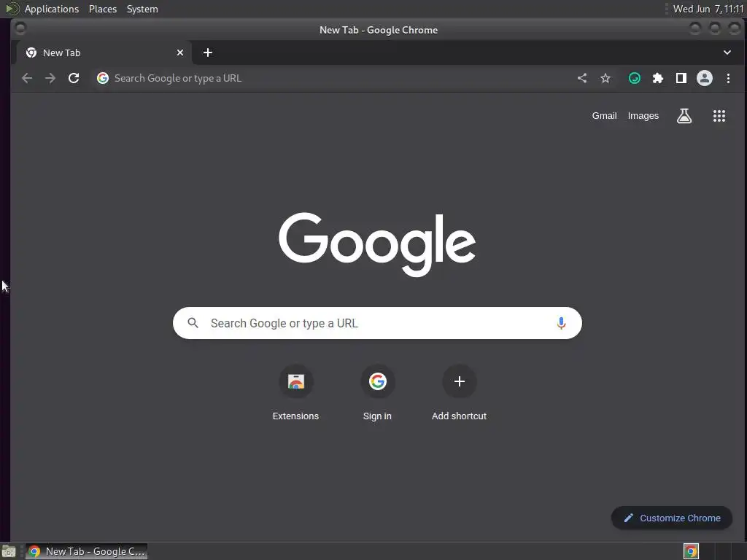Open the Grammarly extension icon

point(635,78)
